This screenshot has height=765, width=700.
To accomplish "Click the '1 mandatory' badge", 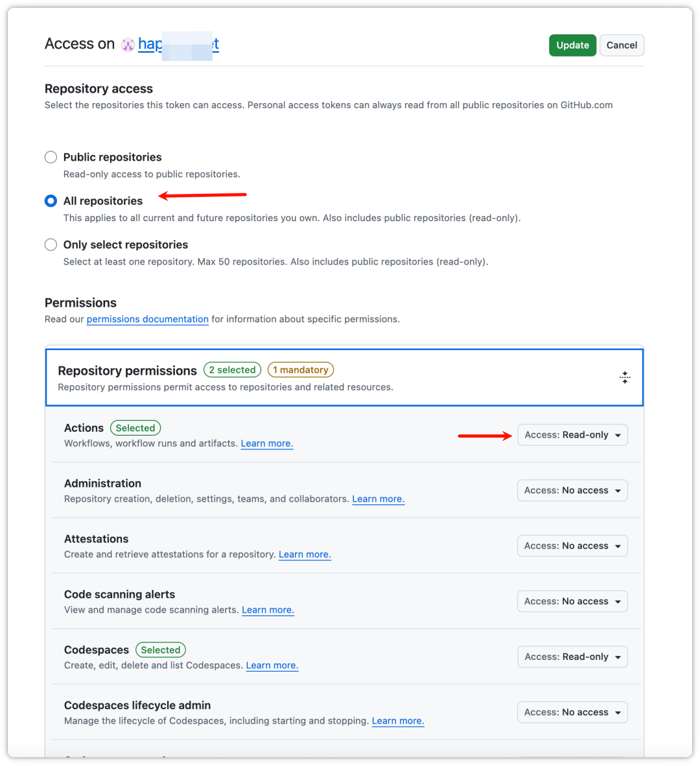I will click(300, 370).
